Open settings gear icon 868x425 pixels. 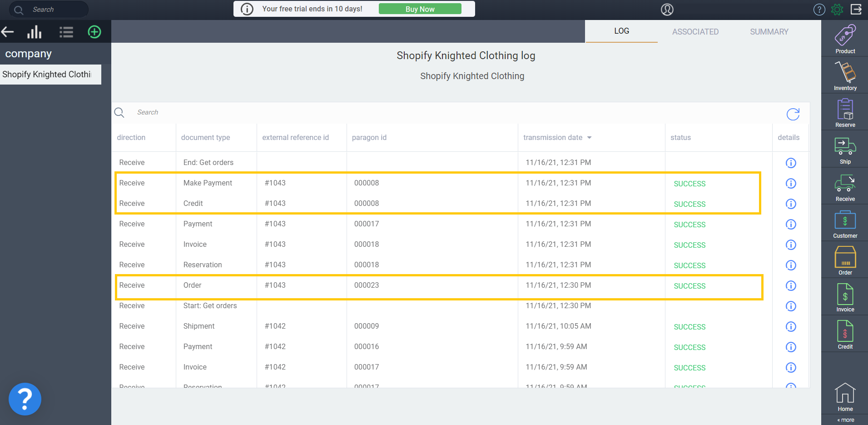(x=837, y=10)
